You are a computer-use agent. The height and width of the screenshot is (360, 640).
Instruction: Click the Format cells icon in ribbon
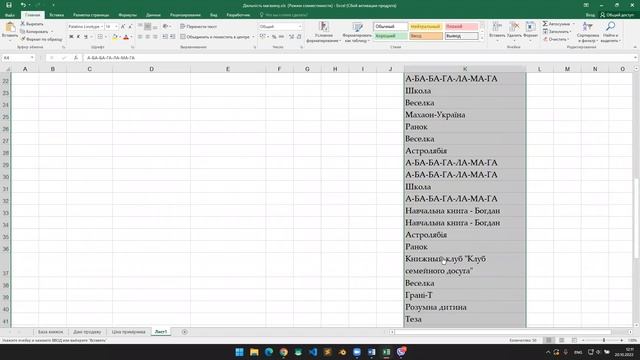(530, 27)
